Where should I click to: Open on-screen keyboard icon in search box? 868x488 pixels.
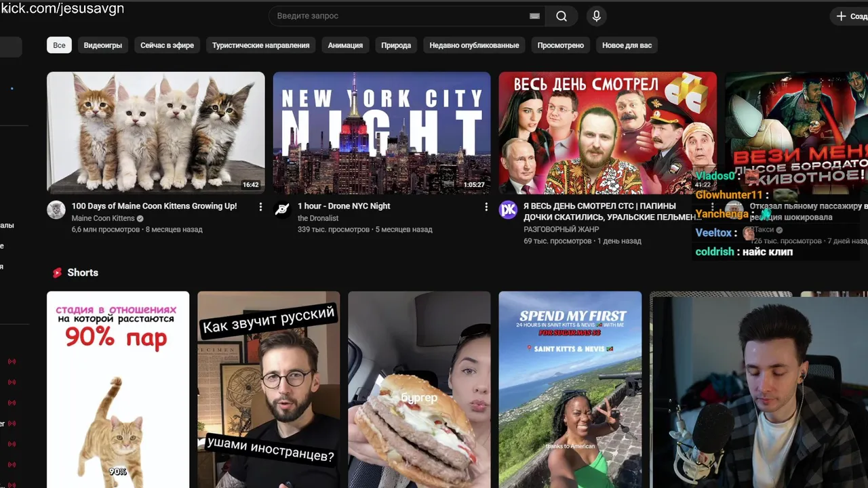pyautogui.click(x=534, y=16)
